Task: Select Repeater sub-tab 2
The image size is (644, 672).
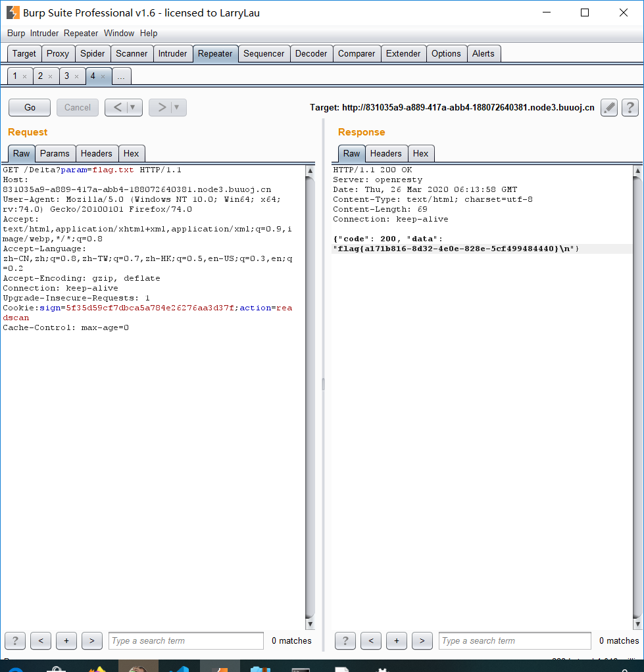Action: click(40, 76)
